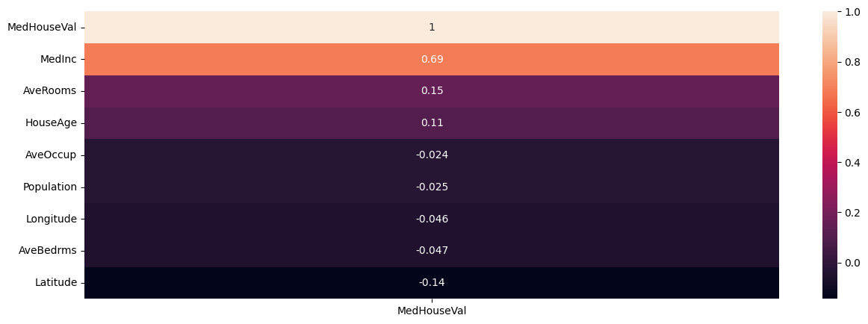Image resolution: width=868 pixels, height=324 pixels.
Task: Click the heatmap cell showing 0.69
Action: click(x=432, y=59)
